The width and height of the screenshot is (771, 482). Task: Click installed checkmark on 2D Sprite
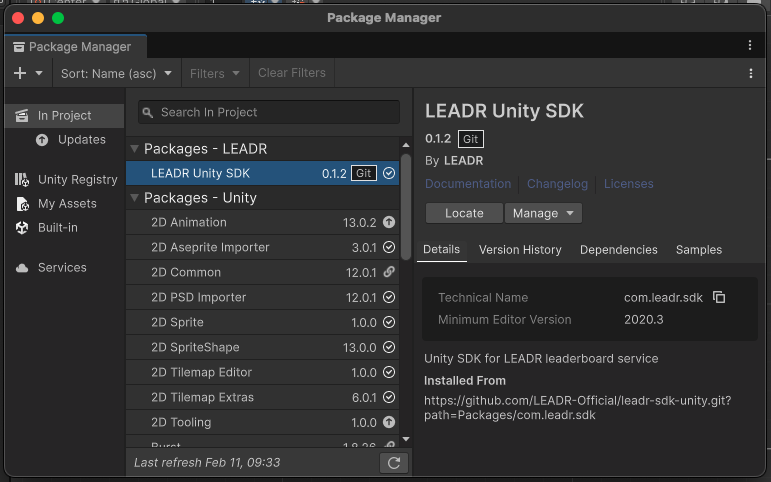pos(389,322)
